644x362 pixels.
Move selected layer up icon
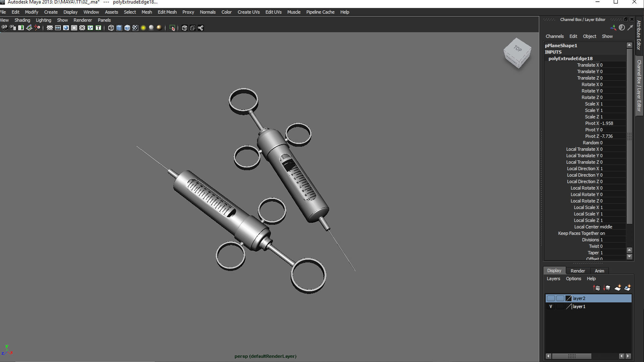tap(597, 288)
